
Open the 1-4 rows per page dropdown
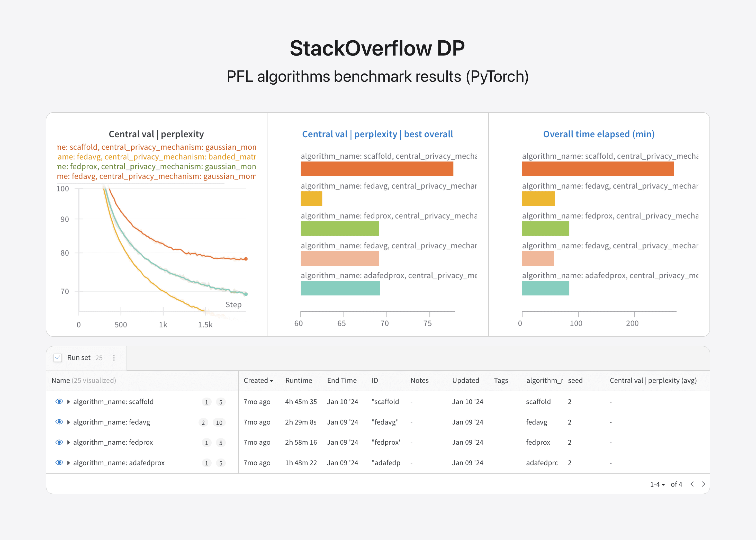tap(657, 484)
